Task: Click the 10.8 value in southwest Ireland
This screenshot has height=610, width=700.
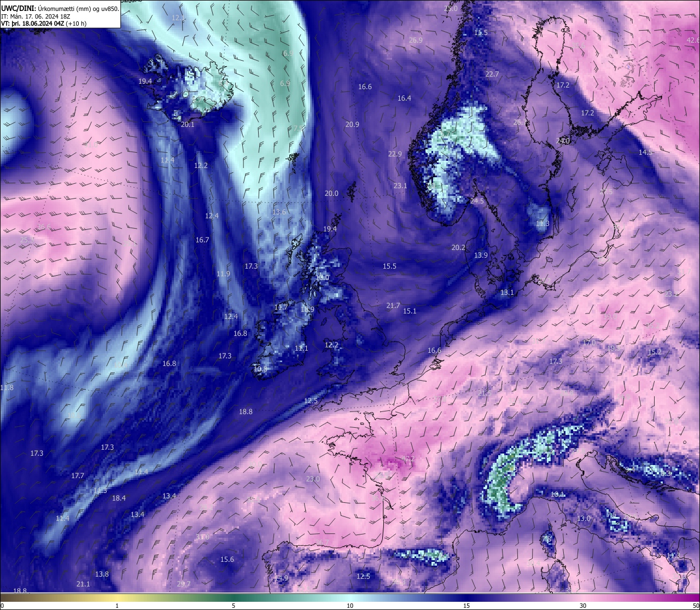Action: [x=261, y=369]
